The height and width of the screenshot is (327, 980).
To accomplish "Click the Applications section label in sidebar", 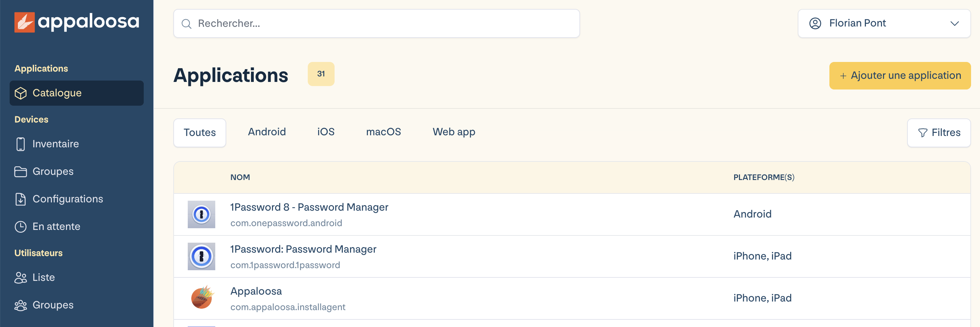I will (41, 68).
